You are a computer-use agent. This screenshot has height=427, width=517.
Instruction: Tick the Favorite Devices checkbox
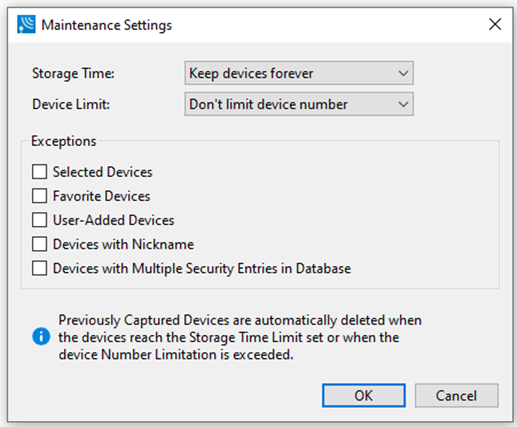(x=39, y=196)
